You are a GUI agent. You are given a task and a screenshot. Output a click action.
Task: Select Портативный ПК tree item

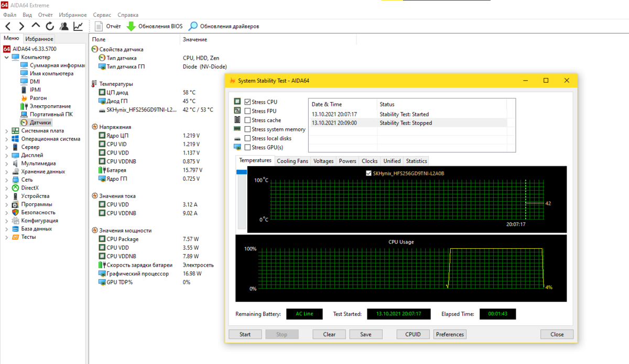click(46, 114)
